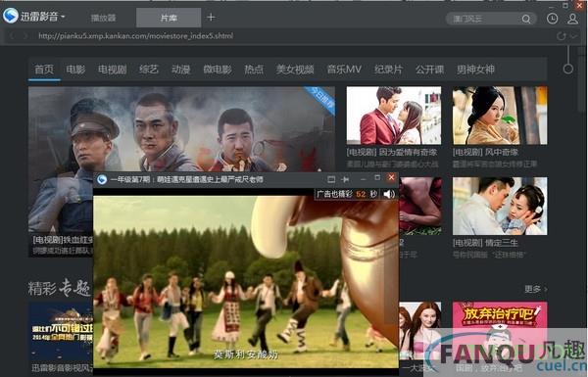588x377 pixels.
Task: Click the mini-mode icon in player titlebar
Action: 331,179
